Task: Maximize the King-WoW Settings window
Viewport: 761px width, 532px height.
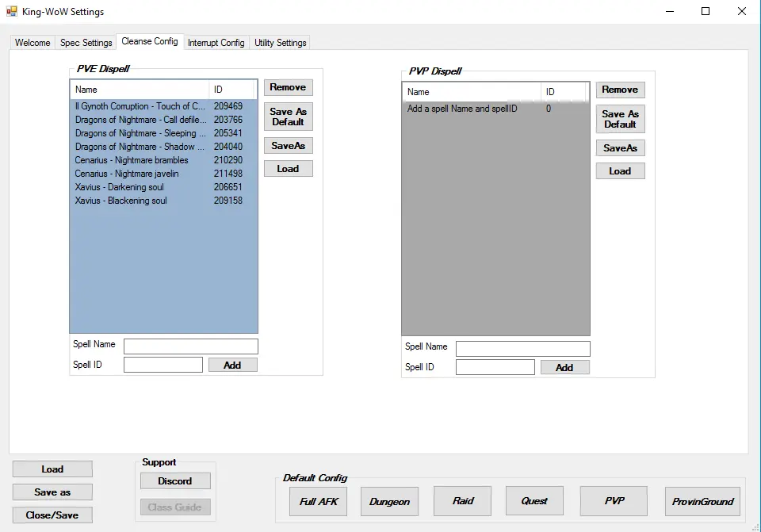Action: 706,11
